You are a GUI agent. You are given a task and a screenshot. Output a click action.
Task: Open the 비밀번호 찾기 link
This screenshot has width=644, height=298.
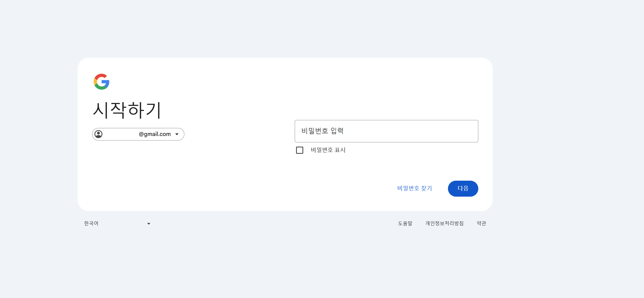coord(414,188)
